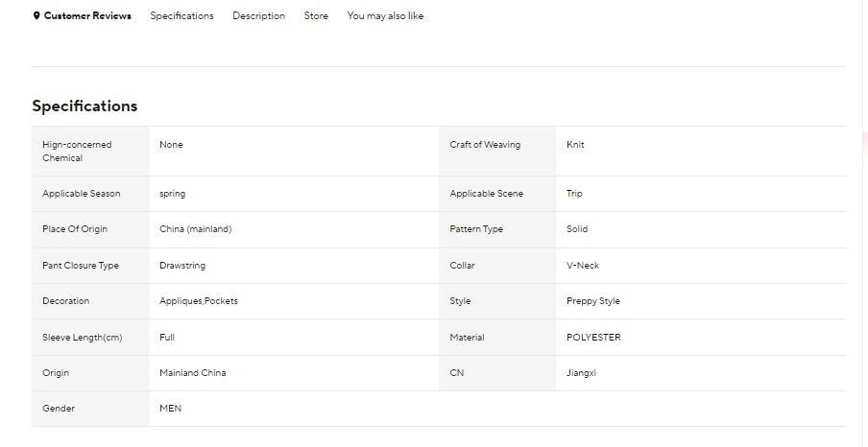
Task: Click the pin icon beside Customer Reviews
Action: 36,16
